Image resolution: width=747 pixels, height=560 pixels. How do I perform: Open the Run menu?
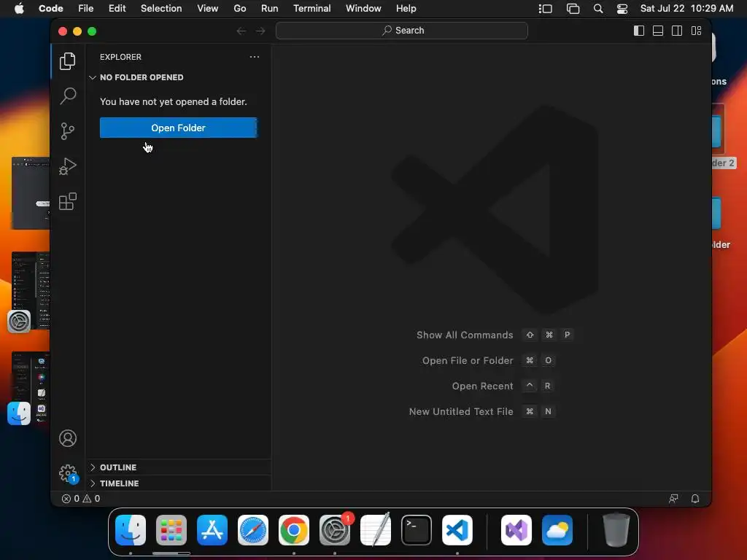(x=270, y=9)
